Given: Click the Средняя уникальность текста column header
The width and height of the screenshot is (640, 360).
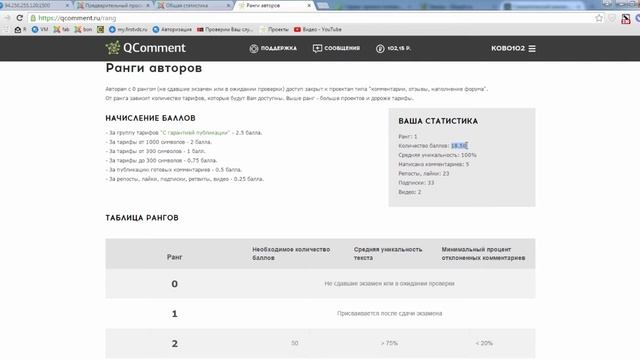Looking at the screenshot, I should (388, 253).
